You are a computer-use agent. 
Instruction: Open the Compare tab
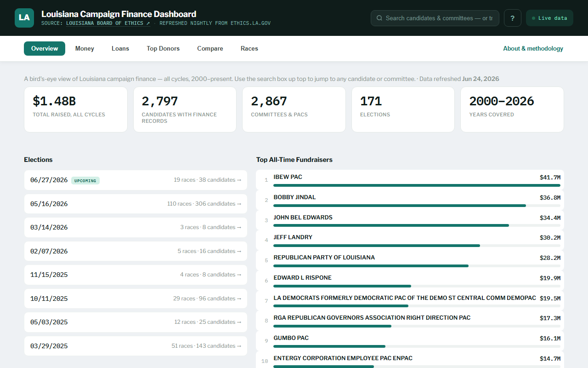(210, 48)
